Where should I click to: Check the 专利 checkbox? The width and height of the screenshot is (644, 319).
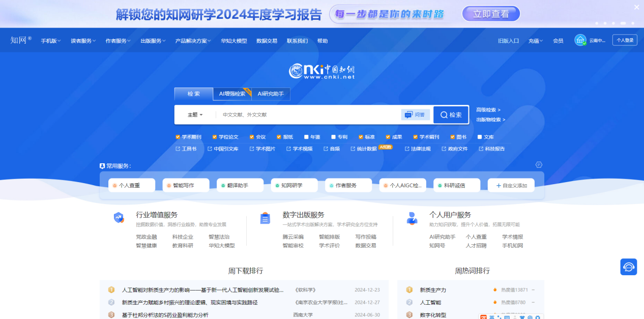[333, 137]
